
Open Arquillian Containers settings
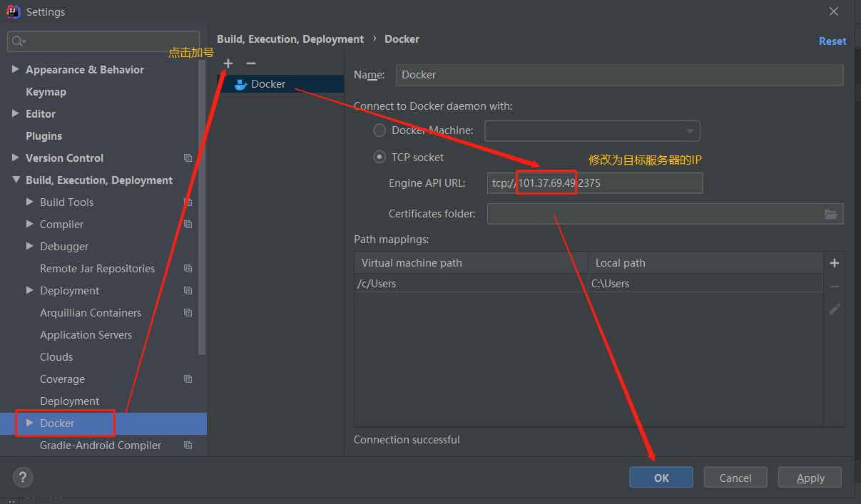click(91, 313)
